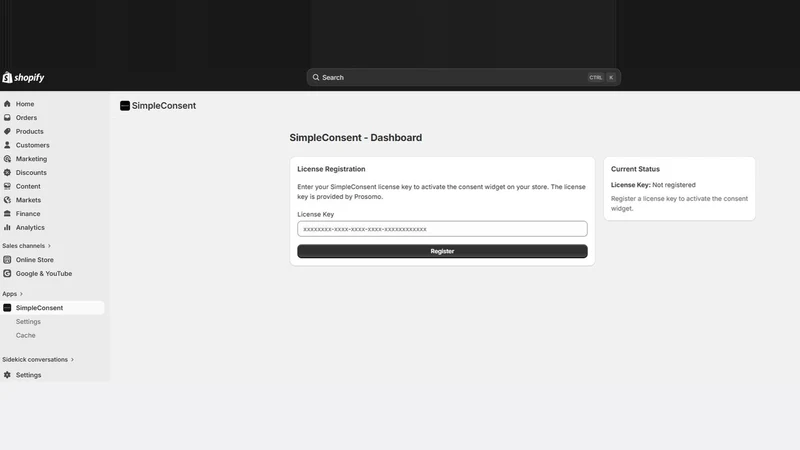Click 'License Key: Not registered' text
The image size is (800, 450).
coord(653,185)
